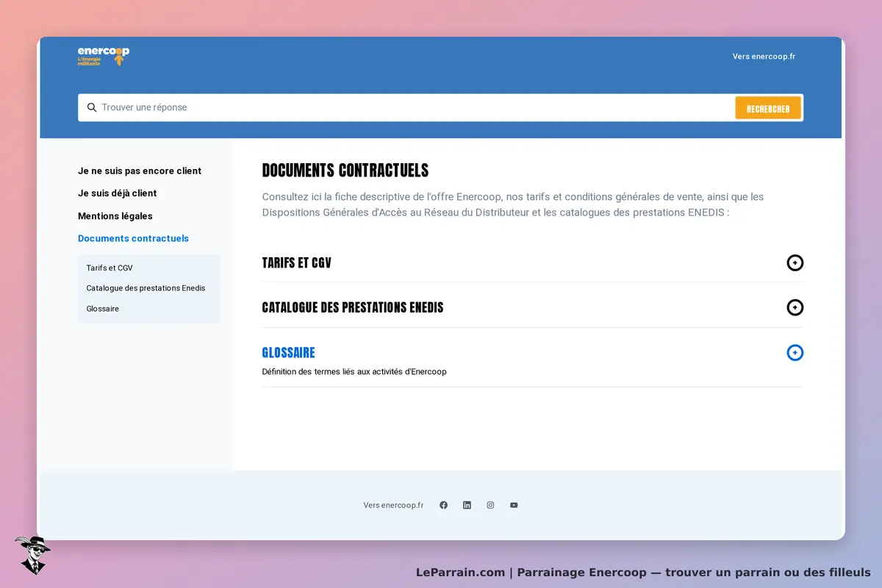Open Je suis déjà client section

pos(118,193)
